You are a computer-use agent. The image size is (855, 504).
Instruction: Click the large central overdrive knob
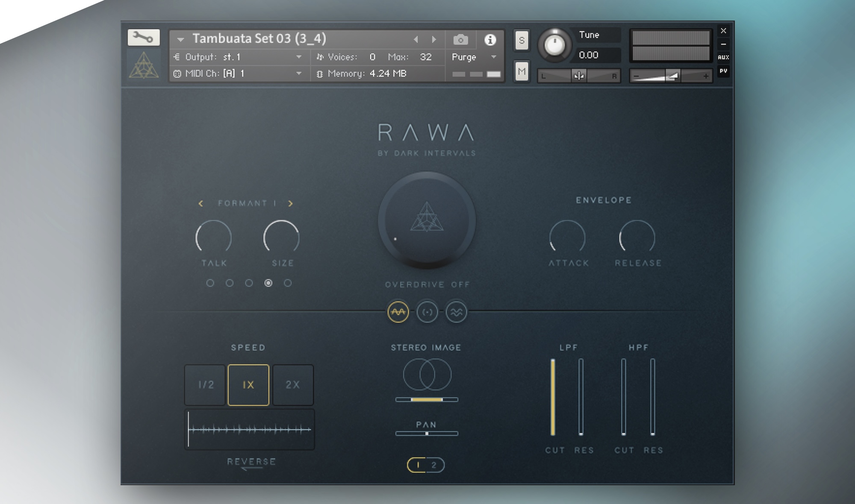pyautogui.click(x=427, y=220)
